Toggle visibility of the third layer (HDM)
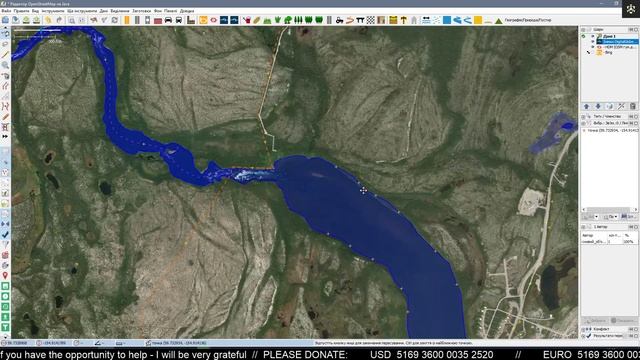The height and width of the screenshot is (360, 640). tap(593, 47)
